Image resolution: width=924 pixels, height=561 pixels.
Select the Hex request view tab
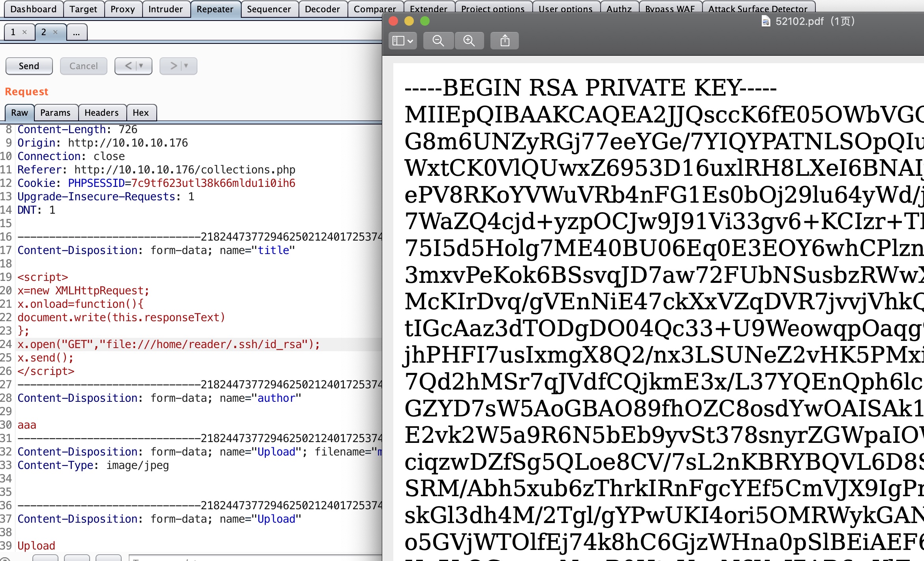pos(141,113)
